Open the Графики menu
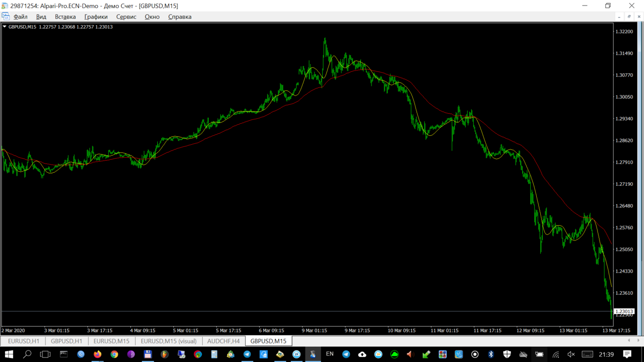 (96, 17)
